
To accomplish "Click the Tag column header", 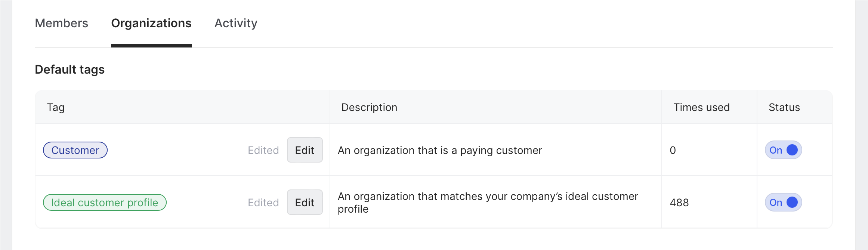I will (56, 108).
